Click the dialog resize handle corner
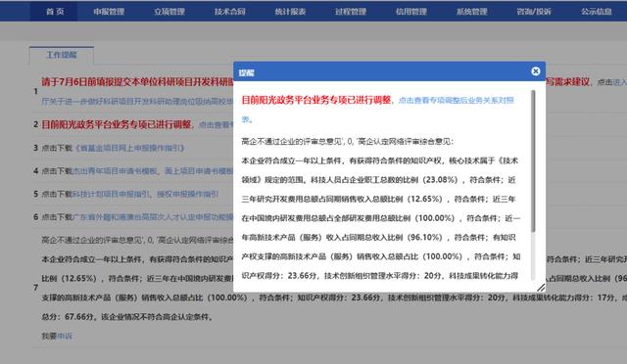627x364 pixels. 541,287
